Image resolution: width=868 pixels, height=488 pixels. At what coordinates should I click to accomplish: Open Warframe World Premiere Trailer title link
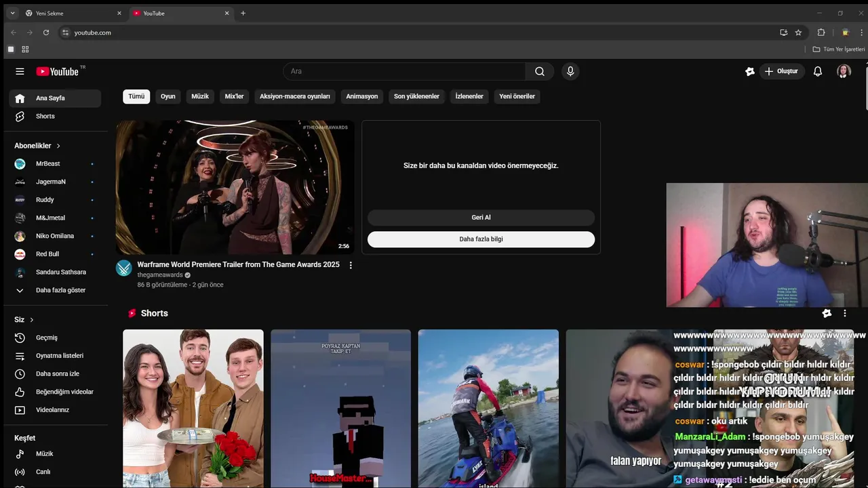tap(239, 264)
